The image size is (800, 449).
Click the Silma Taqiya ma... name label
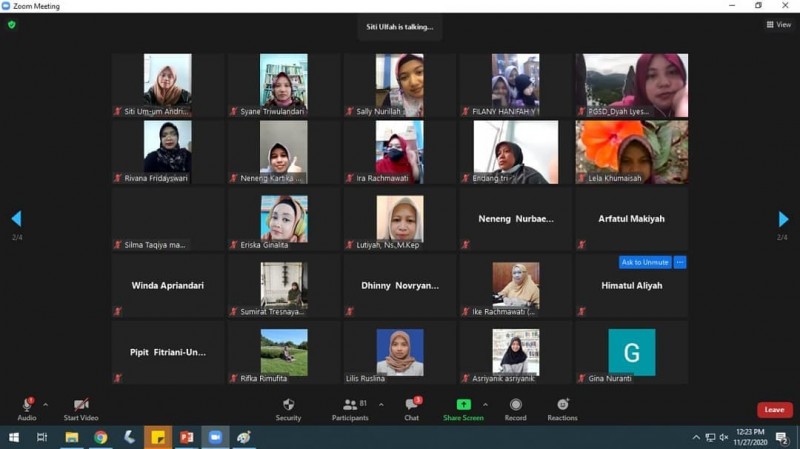click(155, 245)
